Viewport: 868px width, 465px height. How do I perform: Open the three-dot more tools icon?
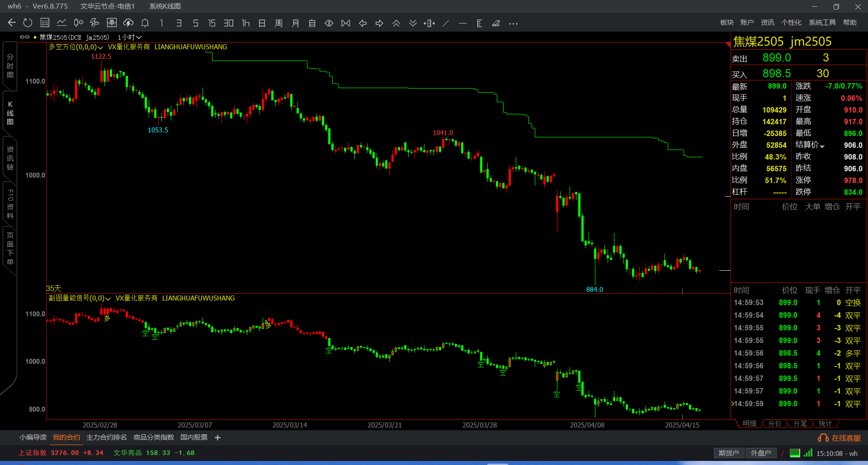point(513,23)
